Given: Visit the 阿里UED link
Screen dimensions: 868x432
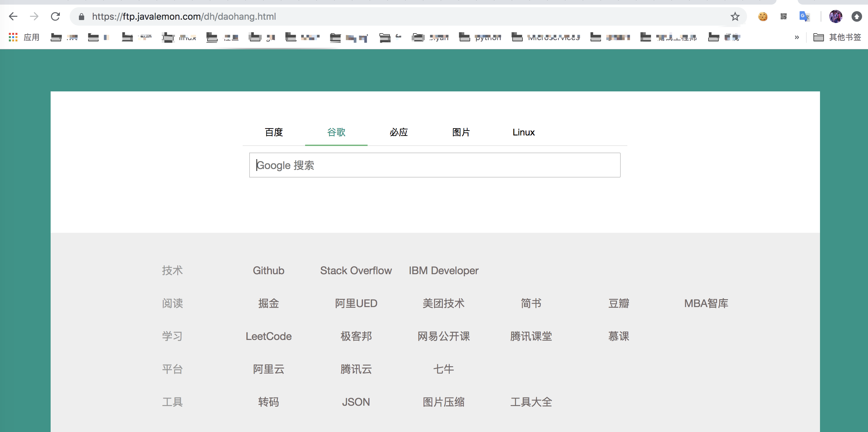Looking at the screenshot, I should 356,303.
